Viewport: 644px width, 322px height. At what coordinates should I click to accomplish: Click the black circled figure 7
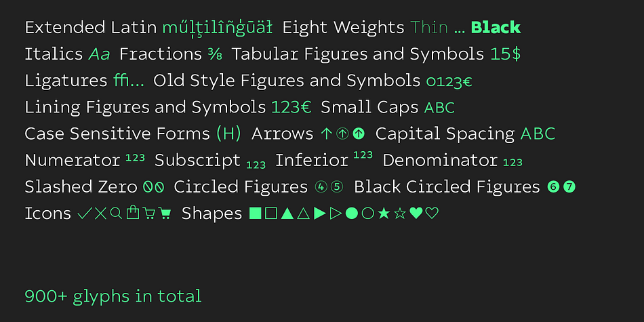click(569, 187)
